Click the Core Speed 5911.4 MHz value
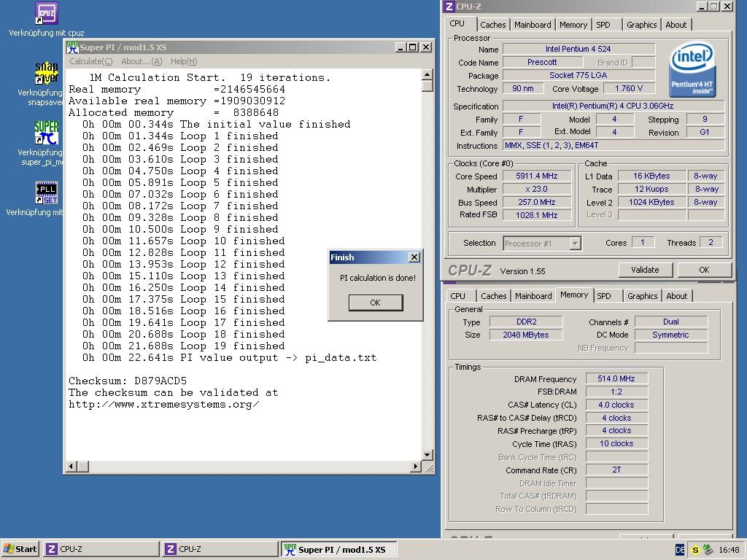Screen dimensions: 747x560 coord(536,176)
